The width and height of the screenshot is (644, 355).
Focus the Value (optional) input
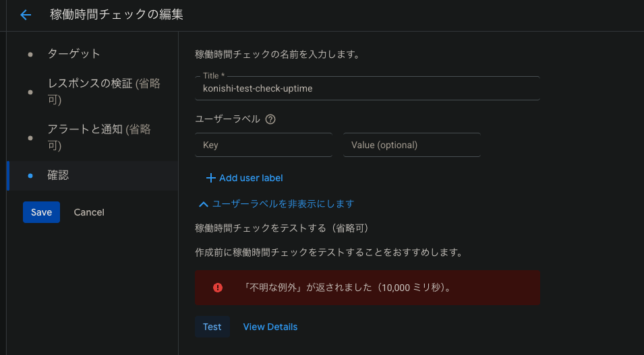click(x=411, y=145)
